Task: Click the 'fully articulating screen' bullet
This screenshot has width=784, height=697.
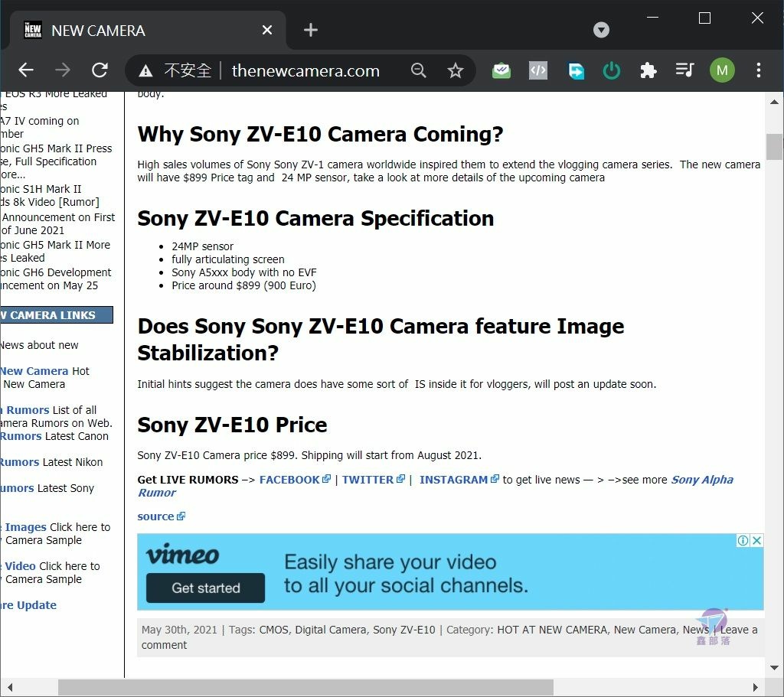Action: click(228, 259)
